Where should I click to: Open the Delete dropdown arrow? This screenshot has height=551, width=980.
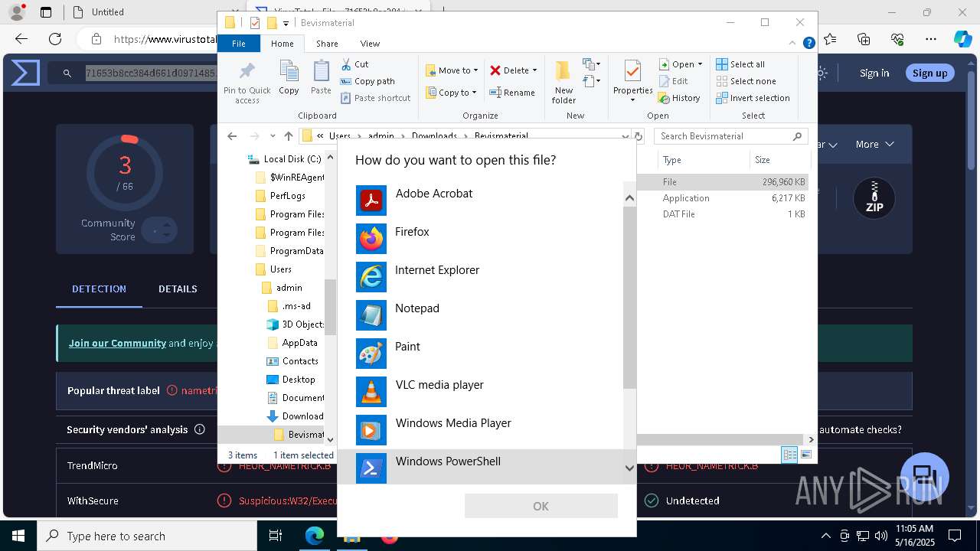click(x=534, y=70)
